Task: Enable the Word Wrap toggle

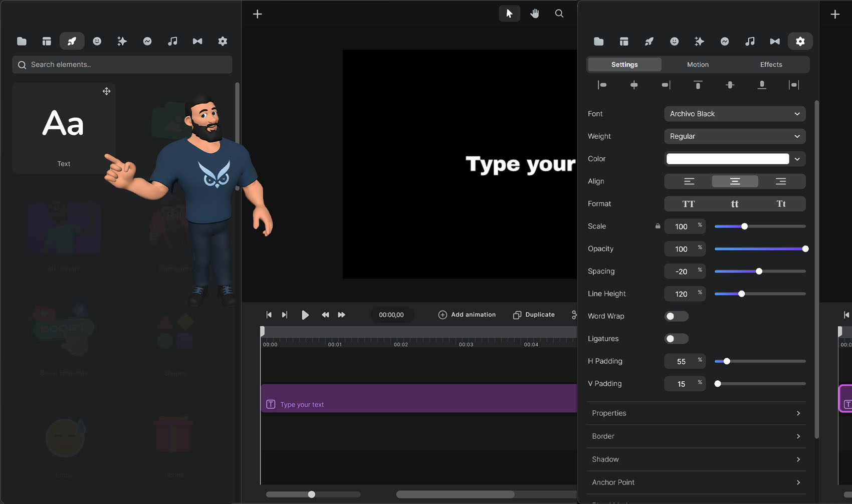Action: click(676, 316)
